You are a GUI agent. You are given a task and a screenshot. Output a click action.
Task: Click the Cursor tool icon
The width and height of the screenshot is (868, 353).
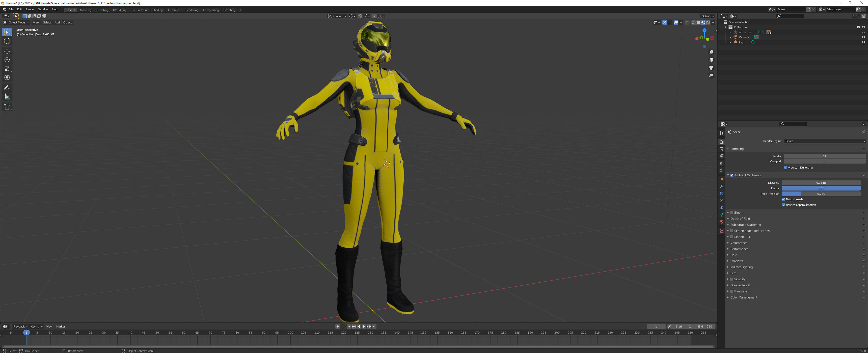[x=7, y=41]
